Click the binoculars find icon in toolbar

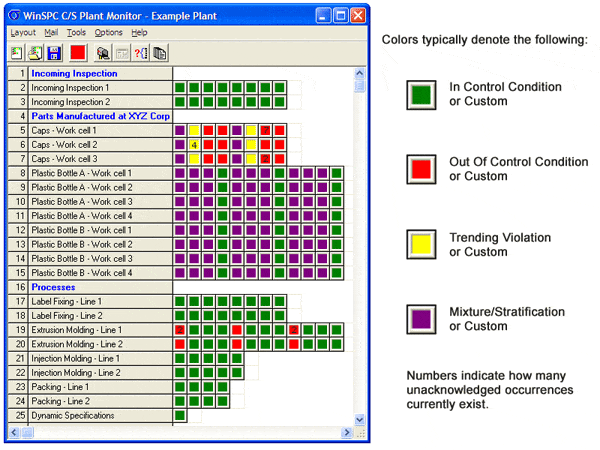click(x=103, y=52)
